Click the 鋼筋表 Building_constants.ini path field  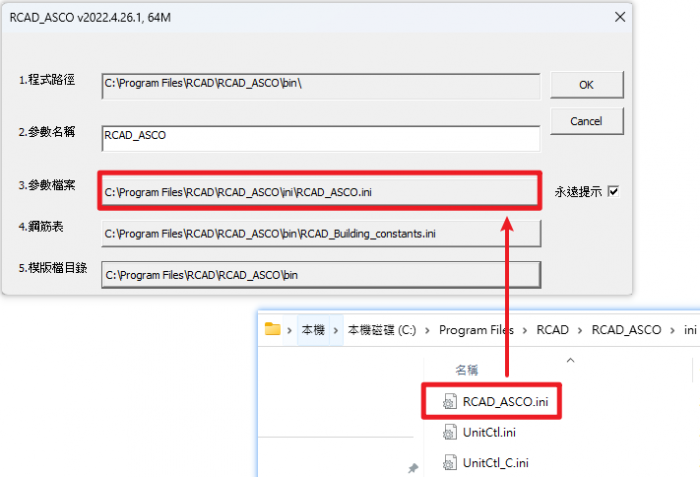tap(321, 234)
